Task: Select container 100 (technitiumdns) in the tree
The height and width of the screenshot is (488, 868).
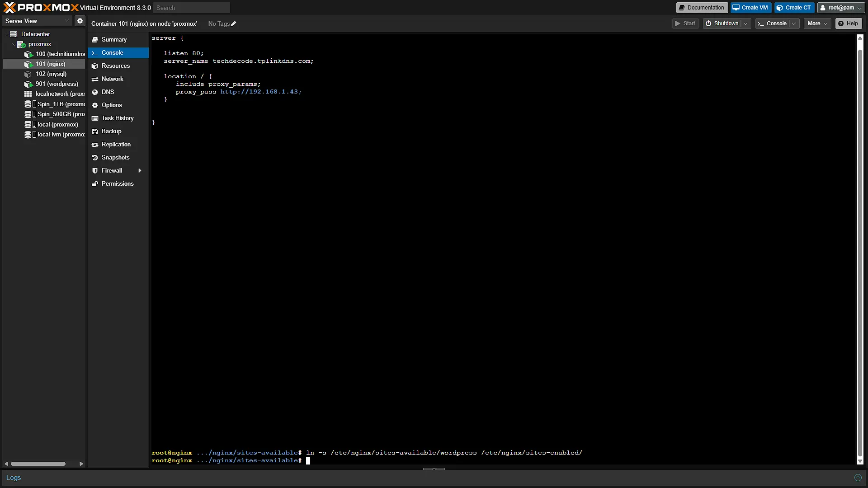Action: (x=55, y=54)
